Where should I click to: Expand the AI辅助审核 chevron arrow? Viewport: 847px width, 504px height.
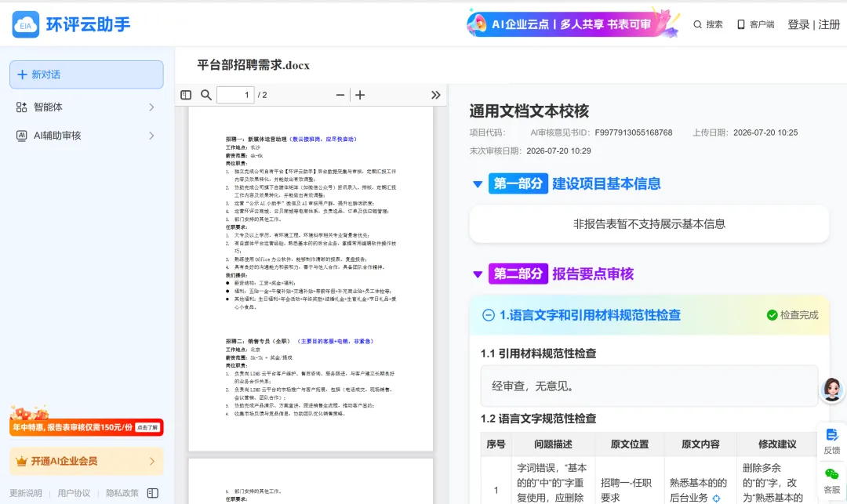[x=151, y=136]
